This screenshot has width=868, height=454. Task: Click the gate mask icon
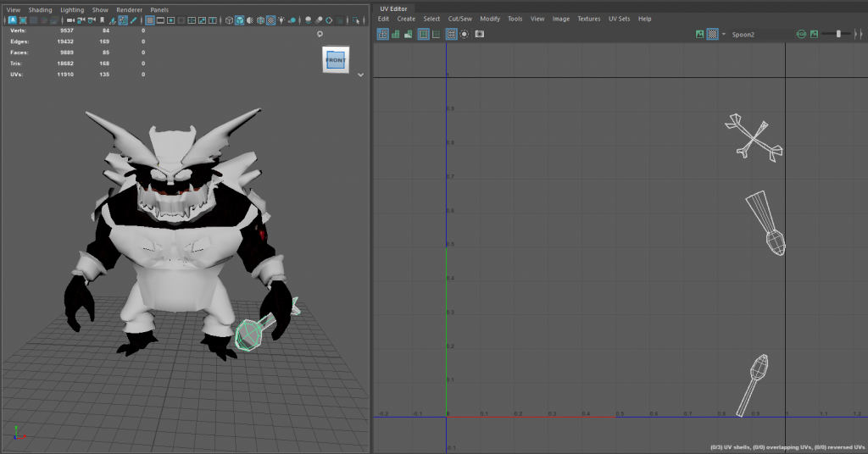181,20
